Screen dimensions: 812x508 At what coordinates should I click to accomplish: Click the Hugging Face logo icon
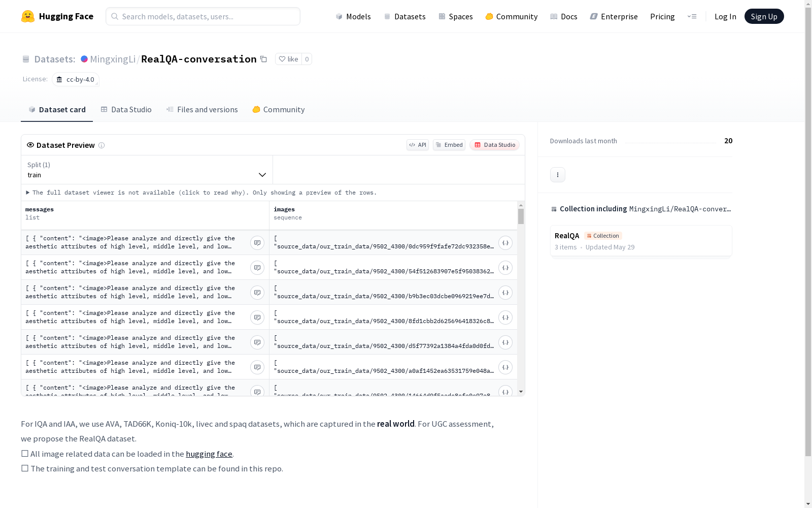click(28, 16)
